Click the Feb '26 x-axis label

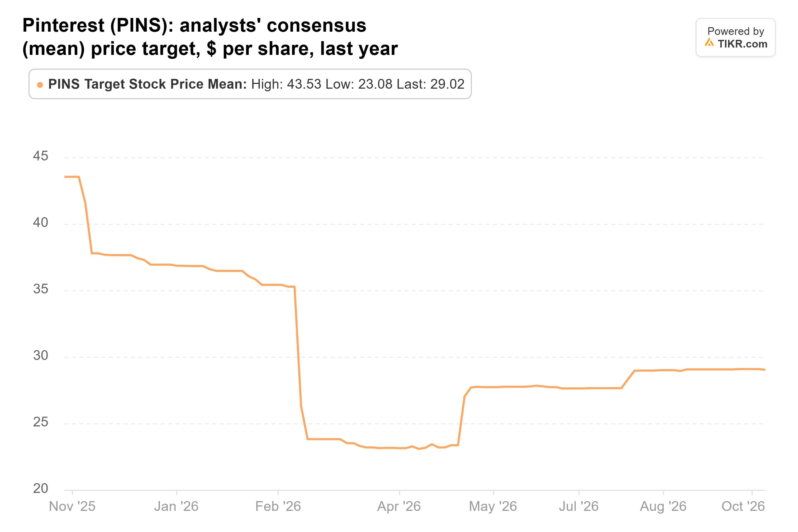pyautogui.click(x=278, y=506)
